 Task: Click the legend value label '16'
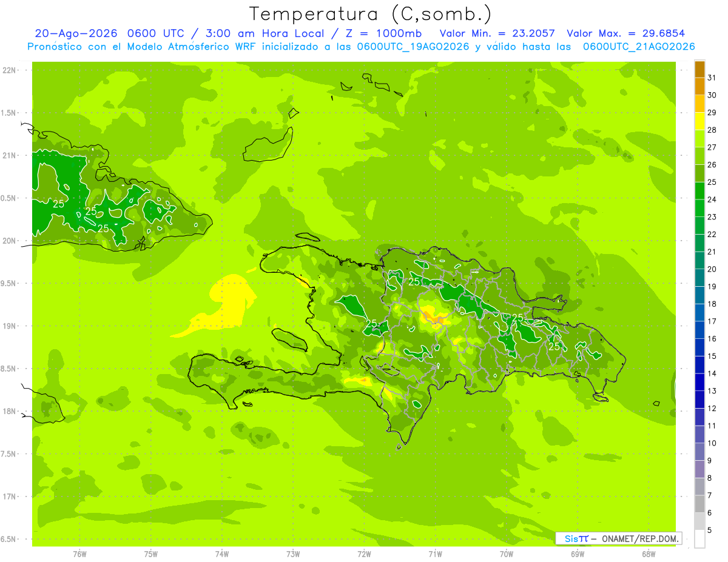pyautogui.click(x=712, y=339)
